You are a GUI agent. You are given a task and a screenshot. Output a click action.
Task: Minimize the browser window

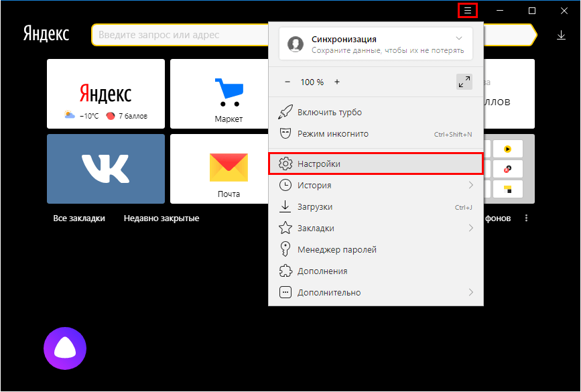[500, 11]
